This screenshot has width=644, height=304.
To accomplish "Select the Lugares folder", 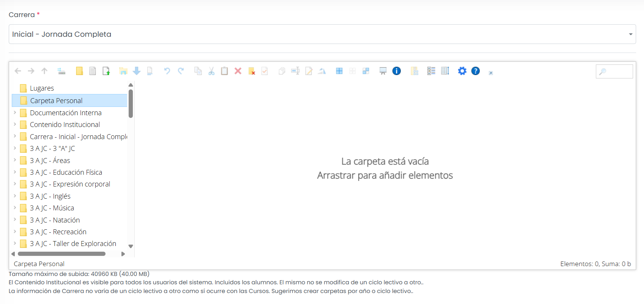I will [42, 88].
